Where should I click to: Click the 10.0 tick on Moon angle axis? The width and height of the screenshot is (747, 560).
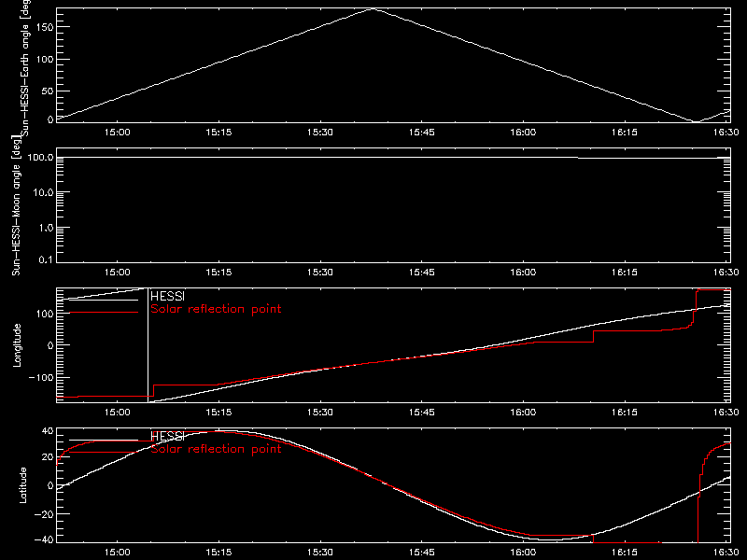click(43, 192)
